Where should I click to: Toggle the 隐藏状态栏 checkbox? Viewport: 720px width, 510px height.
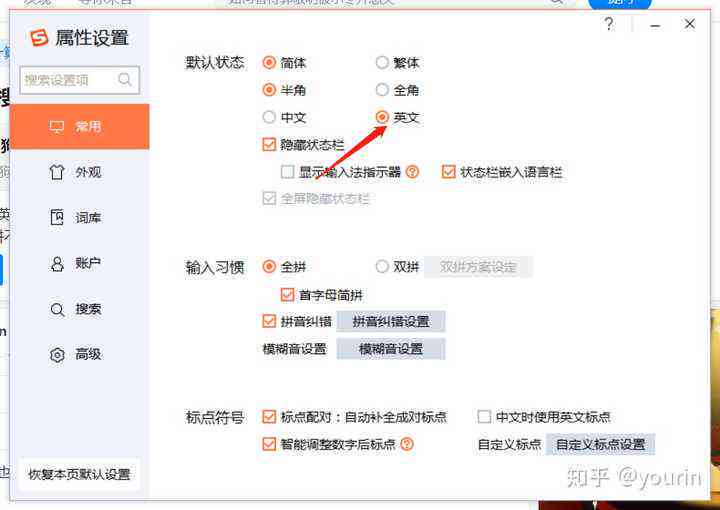(x=269, y=145)
